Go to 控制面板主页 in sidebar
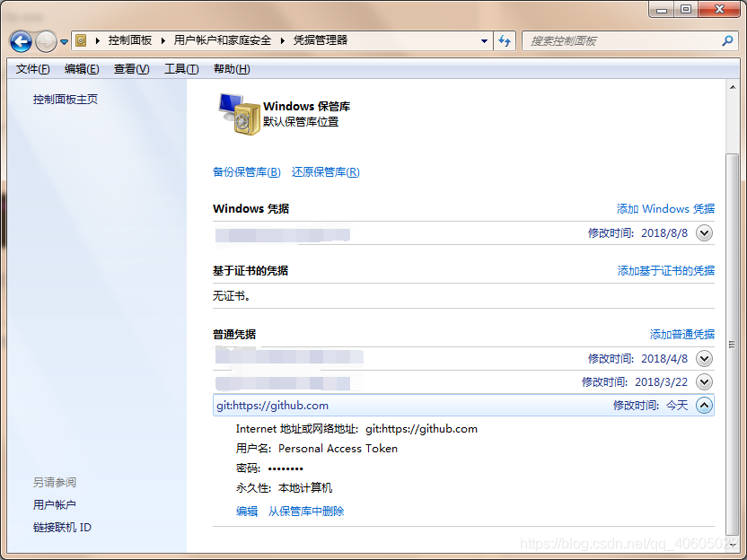747x560 pixels. click(x=66, y=99)
